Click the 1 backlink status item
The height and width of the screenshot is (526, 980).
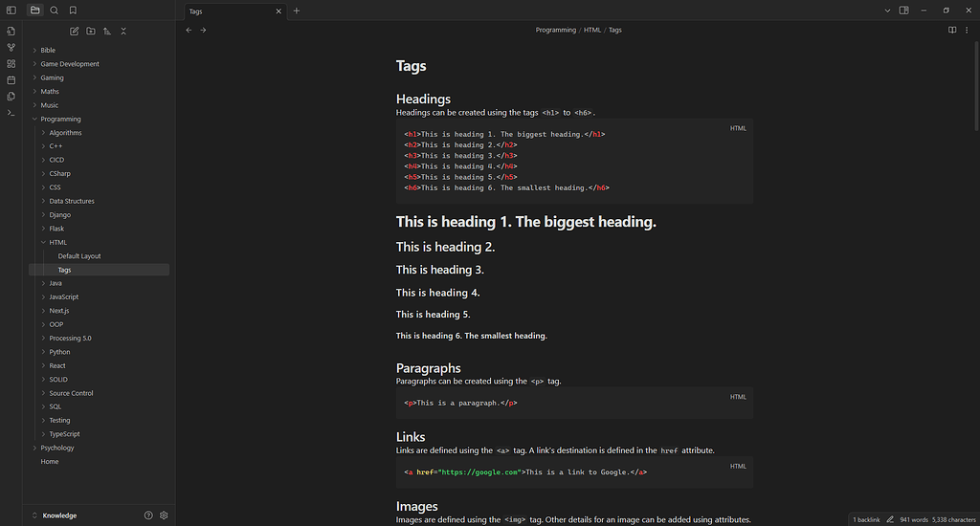(866, 519)
